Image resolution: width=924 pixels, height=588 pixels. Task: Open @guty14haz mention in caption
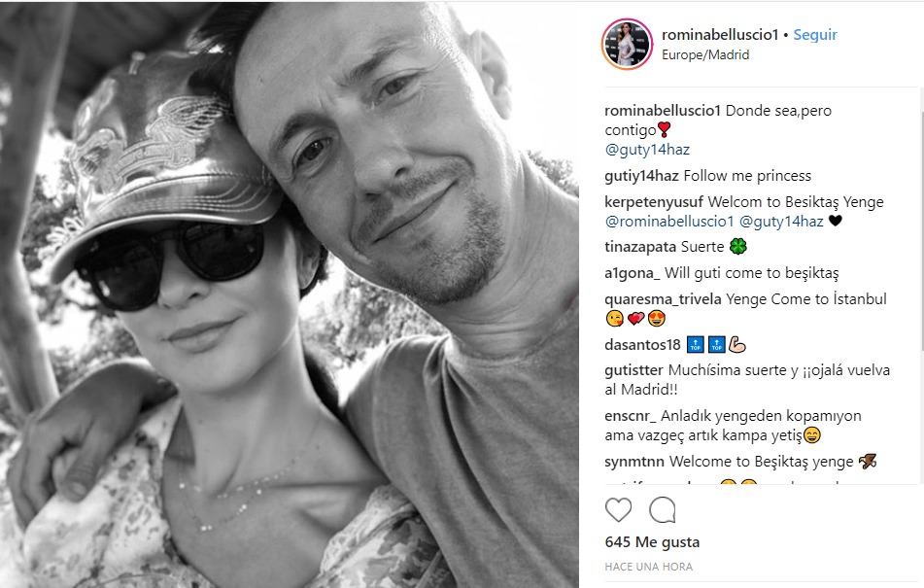click(x=647, y=150)
